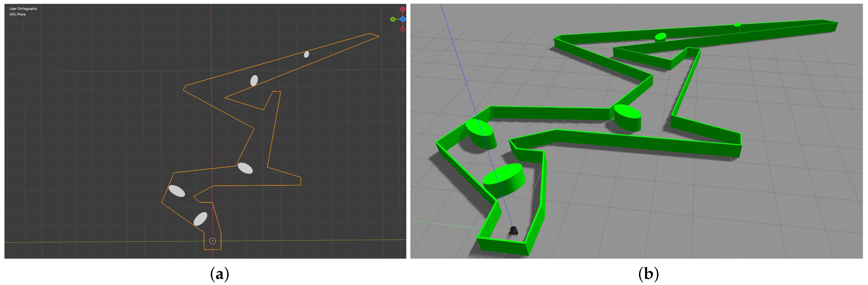Select the white ellipse at the middle junction

point(245,168)
